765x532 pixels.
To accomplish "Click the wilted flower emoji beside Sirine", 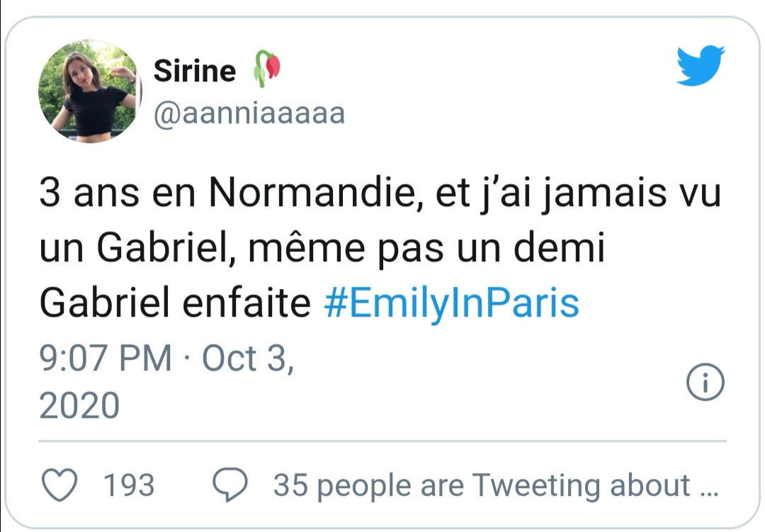I will [x=267, y=69].
